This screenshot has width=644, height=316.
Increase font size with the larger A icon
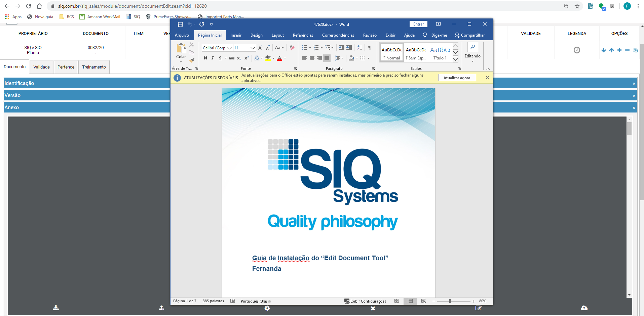pyautogui.click(x=260, y=48)
